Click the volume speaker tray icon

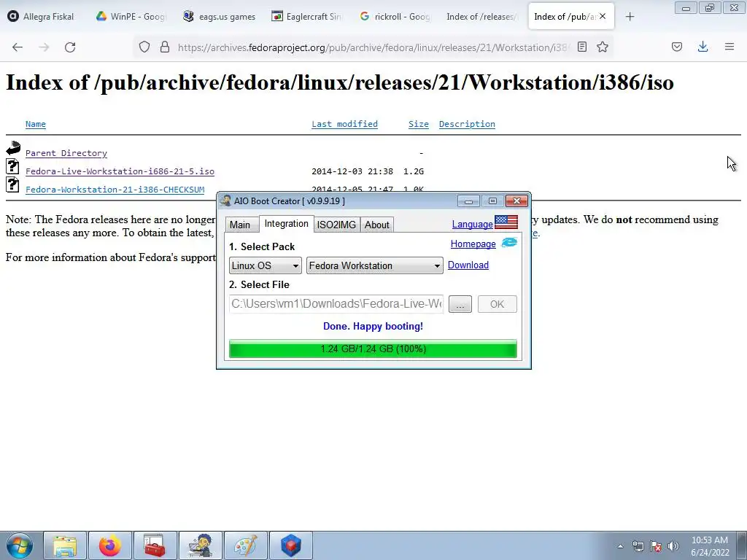673,547
